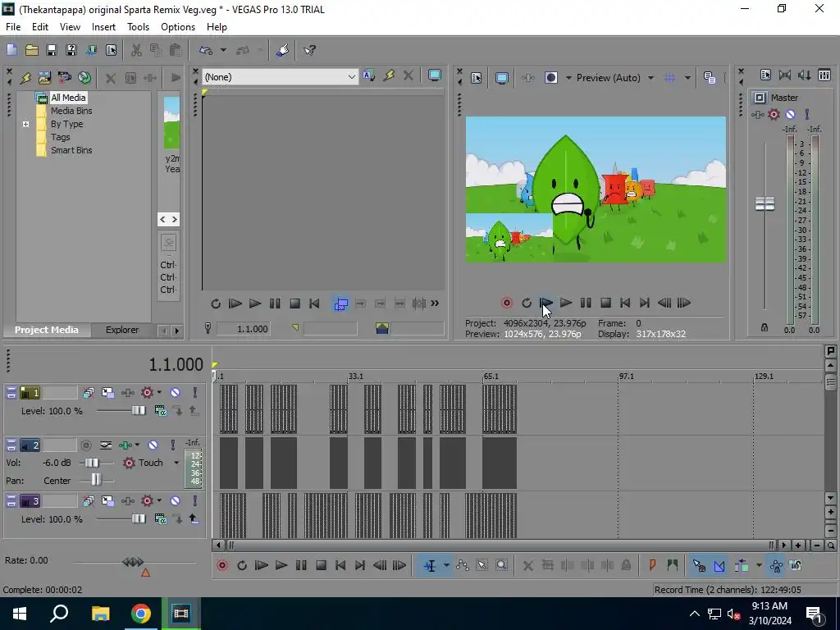The height and width of the screenshot is (630, 840).
Task: Click the timeline horizontal scrollbar
Action: (x=502, y=546)
